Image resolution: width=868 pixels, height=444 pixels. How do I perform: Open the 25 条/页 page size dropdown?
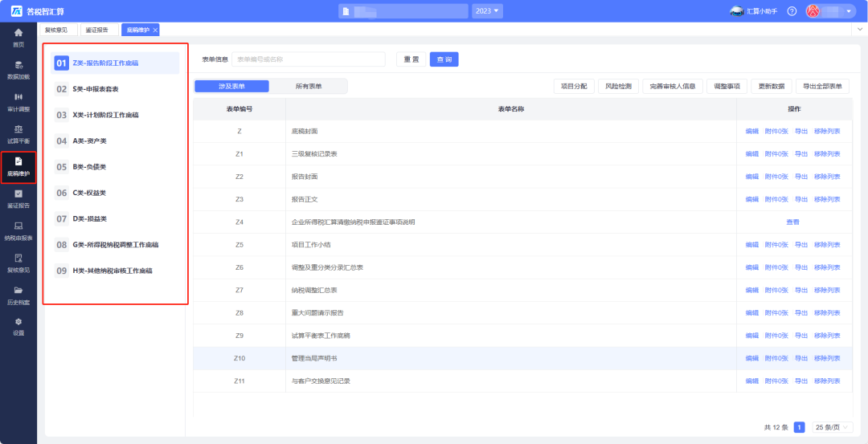pos(833,427)
